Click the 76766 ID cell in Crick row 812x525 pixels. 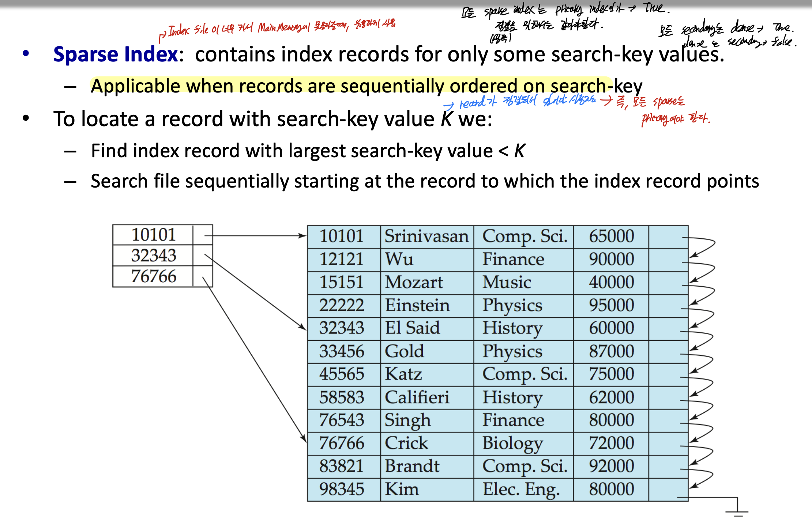tap(342, 443)
